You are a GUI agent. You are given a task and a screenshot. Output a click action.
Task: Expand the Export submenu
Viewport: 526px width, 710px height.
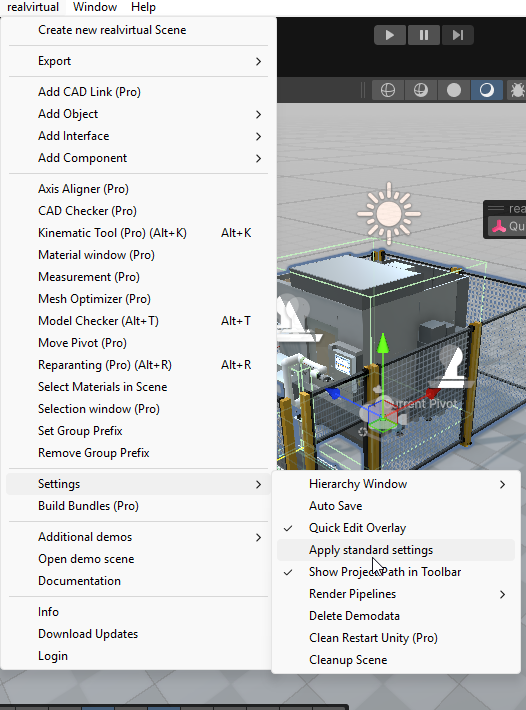tap(138, 61)
